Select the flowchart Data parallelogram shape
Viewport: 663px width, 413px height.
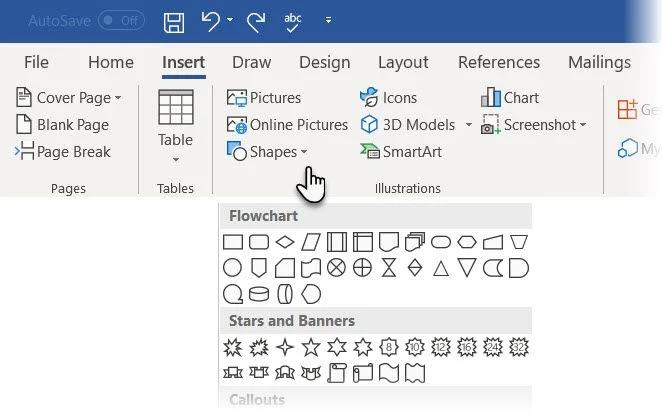[x=311, y=242]
